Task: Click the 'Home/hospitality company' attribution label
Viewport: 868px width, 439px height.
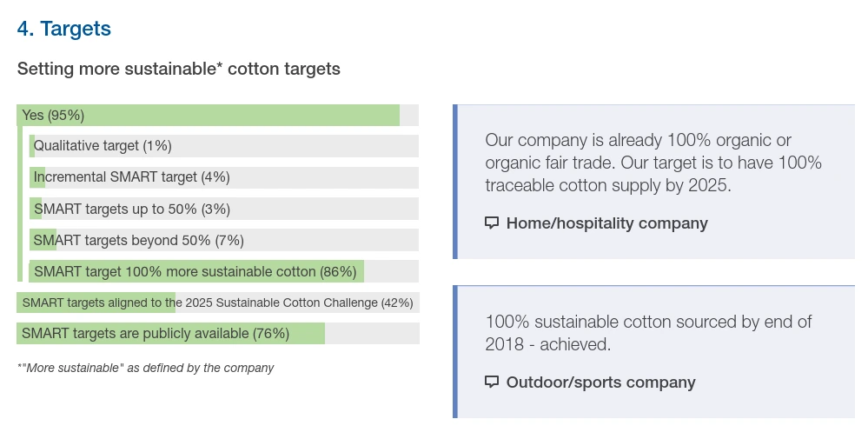Action: [606, 223]
